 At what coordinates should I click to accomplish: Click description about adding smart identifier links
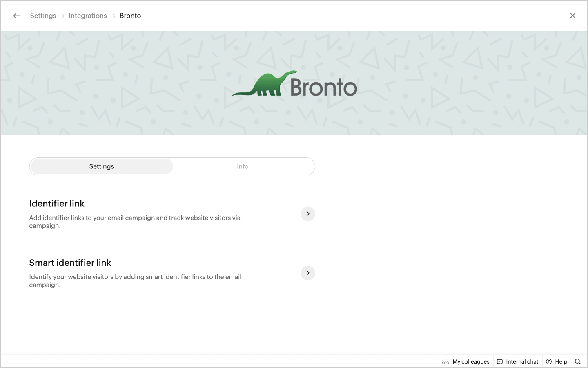135,280
